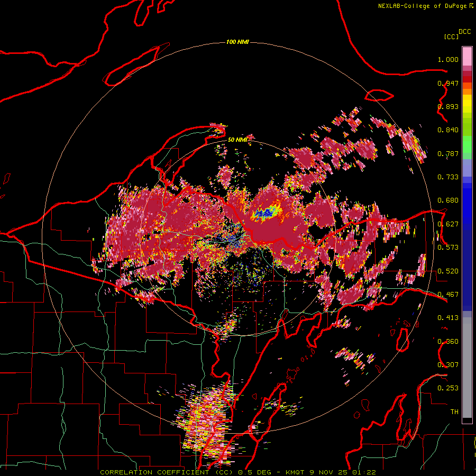
Task: Click the 0.893 color scale value
Action: click(448, 106)
